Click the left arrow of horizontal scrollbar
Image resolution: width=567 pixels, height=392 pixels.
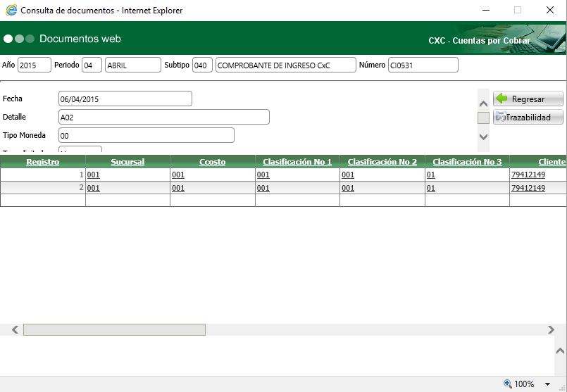point(14,329)
